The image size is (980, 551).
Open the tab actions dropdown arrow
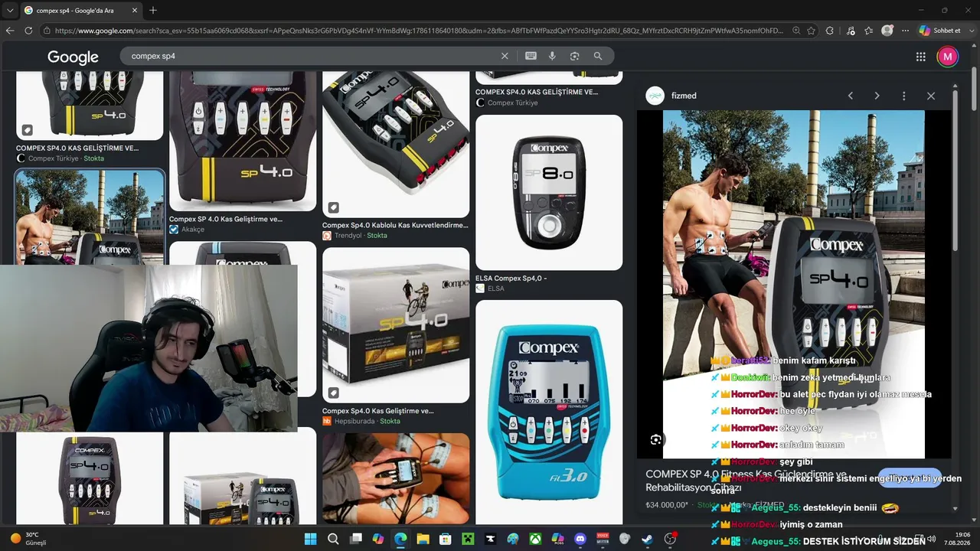click(x=10, y=10)
